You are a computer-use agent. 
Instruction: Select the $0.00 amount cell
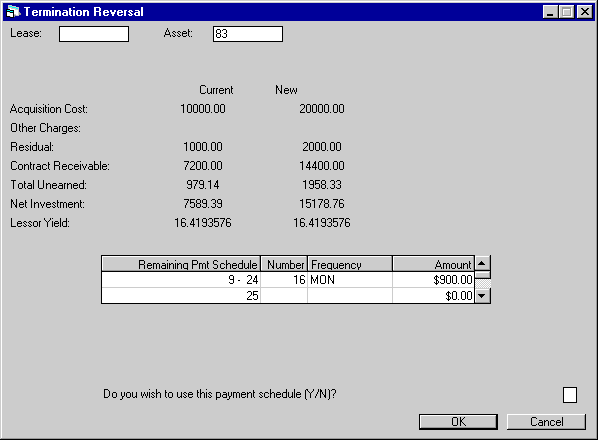coord(434,296)
